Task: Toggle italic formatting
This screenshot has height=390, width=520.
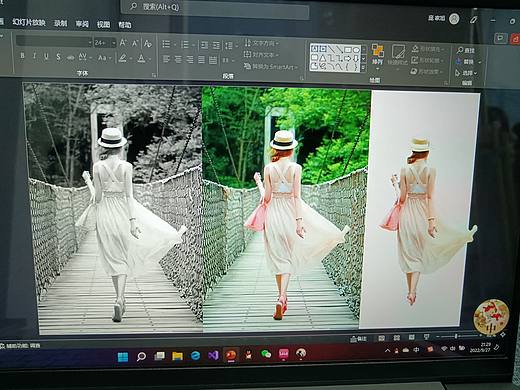Action: click(34, 56)
